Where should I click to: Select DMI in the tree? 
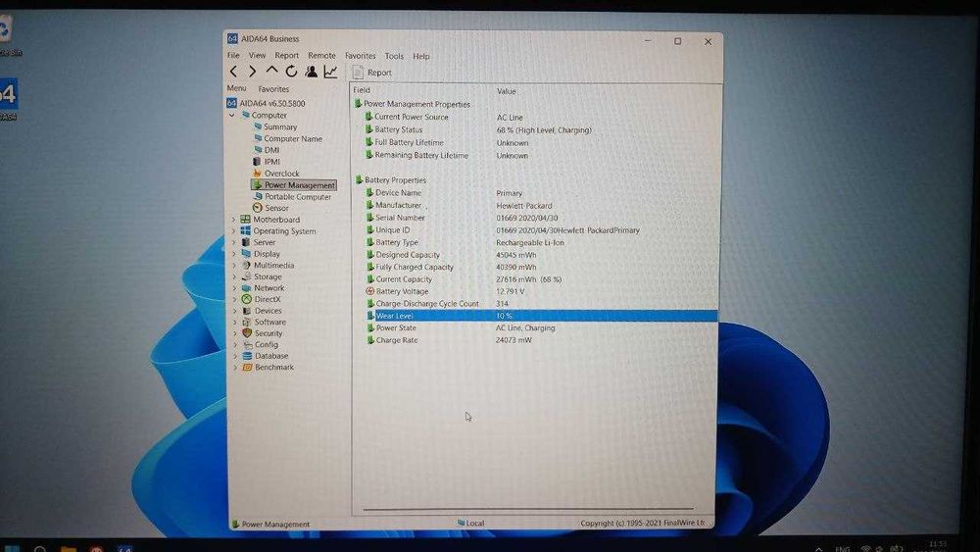[x=267, y=150]
